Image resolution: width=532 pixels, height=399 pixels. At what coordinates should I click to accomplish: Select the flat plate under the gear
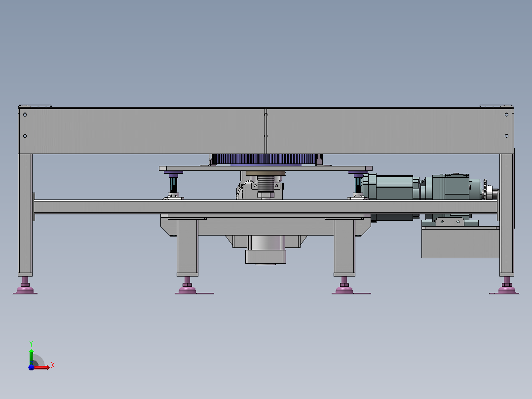[x=266, y=168]
